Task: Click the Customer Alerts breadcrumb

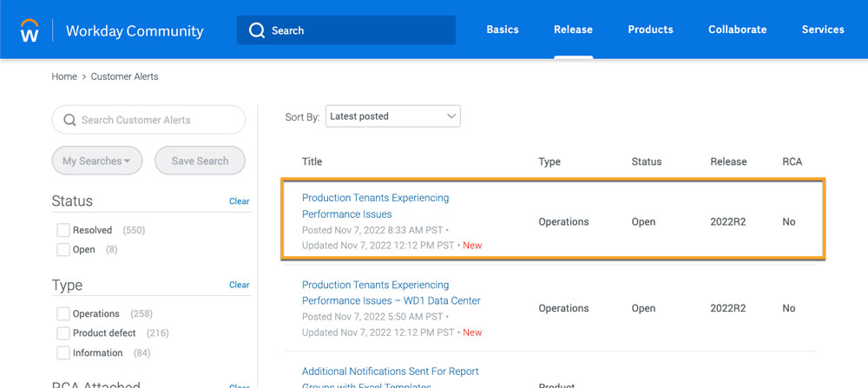Action: coord(124,77)
